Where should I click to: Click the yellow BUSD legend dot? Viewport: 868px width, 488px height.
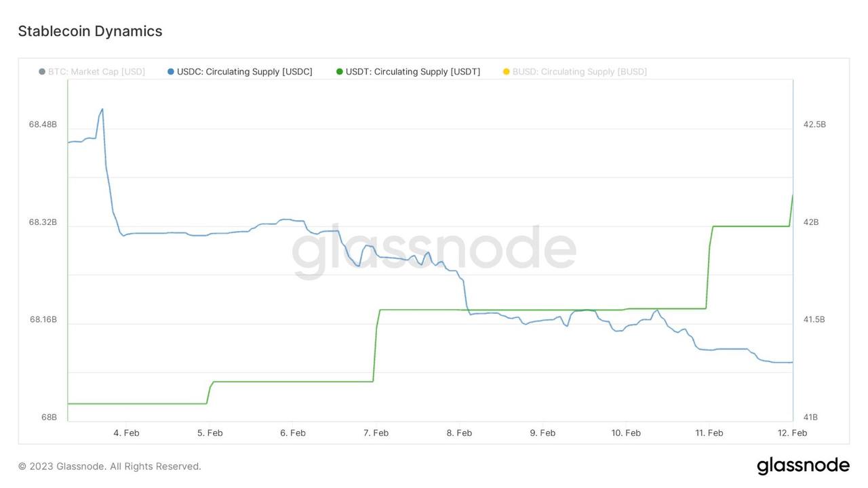[506, 71]
